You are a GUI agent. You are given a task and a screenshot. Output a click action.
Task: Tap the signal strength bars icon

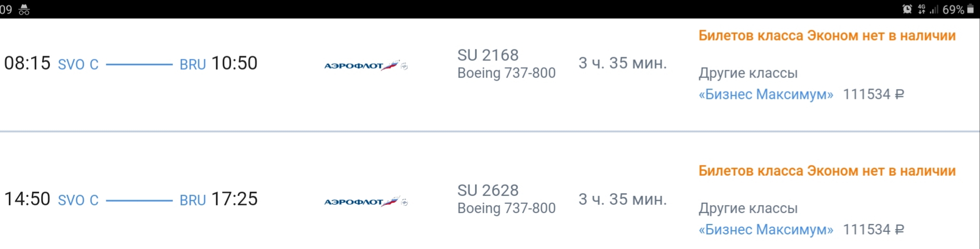pyautogui.click(x=934, y=9)
